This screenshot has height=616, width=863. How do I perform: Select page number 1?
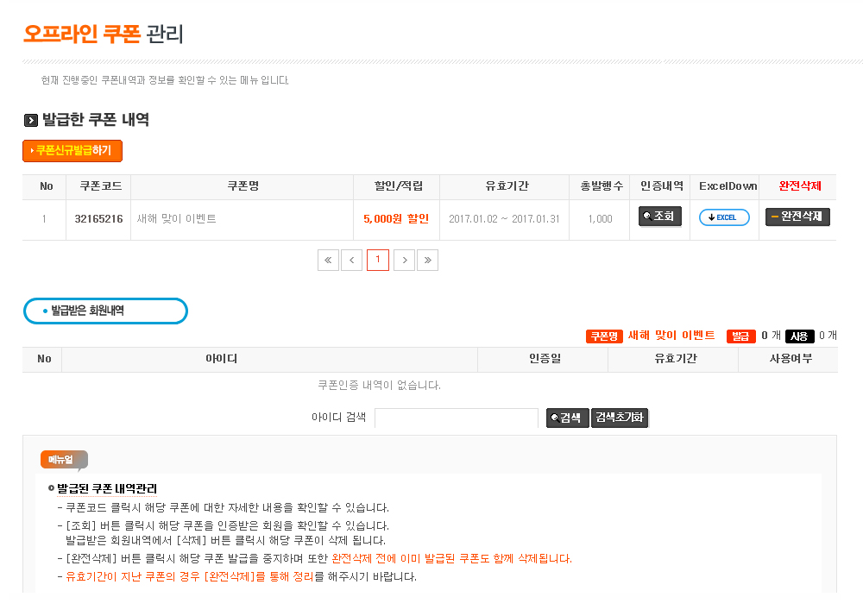377,260
